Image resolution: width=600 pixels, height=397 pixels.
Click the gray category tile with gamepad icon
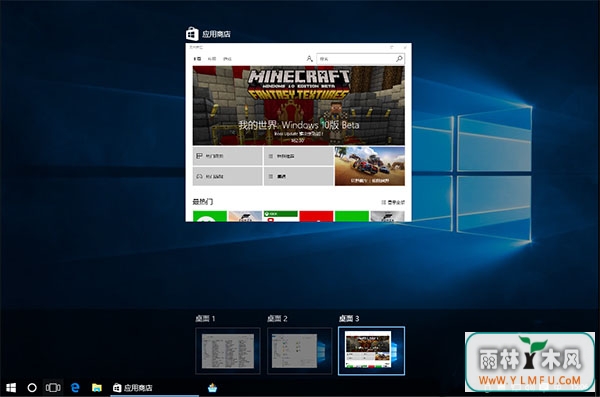(228, 176)
